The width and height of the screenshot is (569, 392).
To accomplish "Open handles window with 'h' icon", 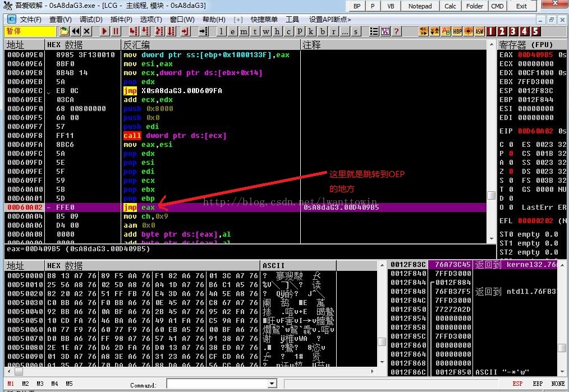I will [277, 31].
